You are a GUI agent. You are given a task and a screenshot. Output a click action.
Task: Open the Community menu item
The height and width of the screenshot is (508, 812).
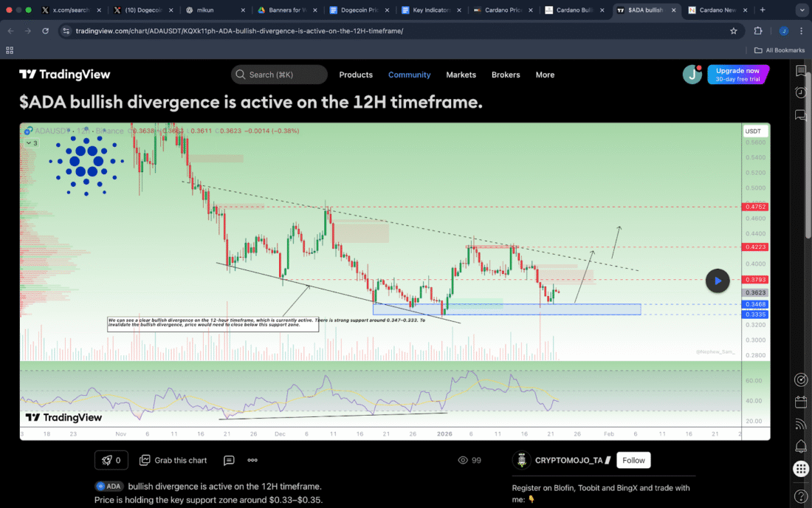click(x=409, y=75)
